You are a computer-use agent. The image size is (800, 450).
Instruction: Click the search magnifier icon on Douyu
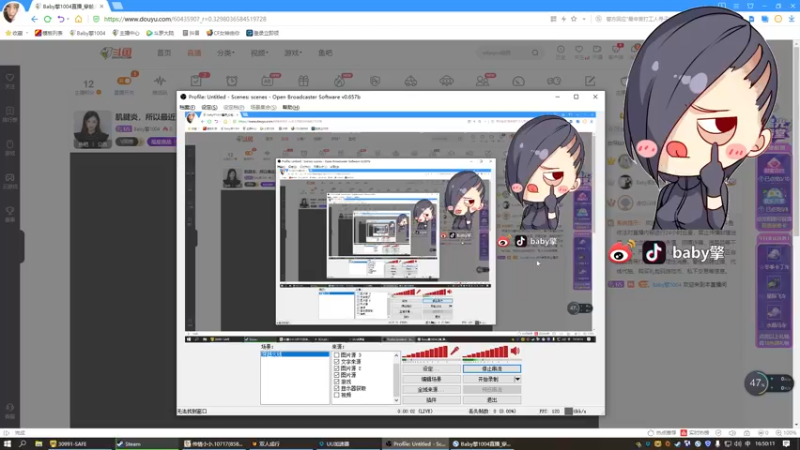pyautogui.click(x=535, y=53)
